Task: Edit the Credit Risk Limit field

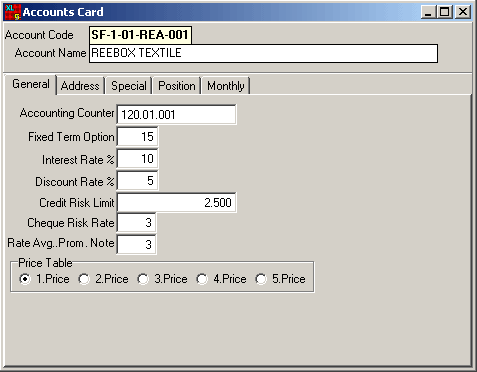Action: 176,202
